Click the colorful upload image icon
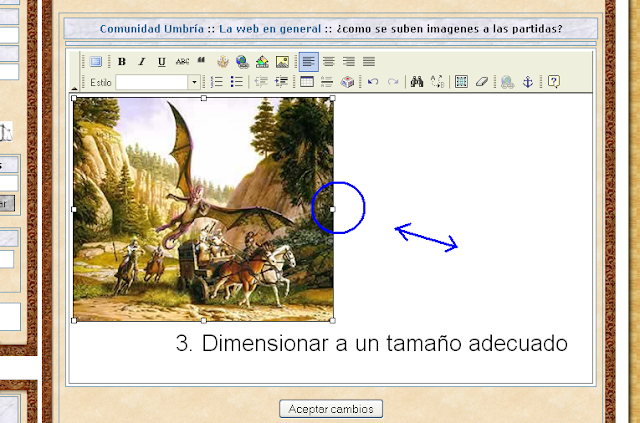Viewport: 640px width, 423px height. (x=262, y=62)
